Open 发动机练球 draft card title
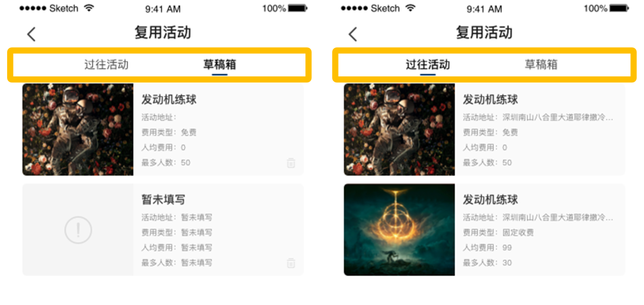 coord(169,100)
